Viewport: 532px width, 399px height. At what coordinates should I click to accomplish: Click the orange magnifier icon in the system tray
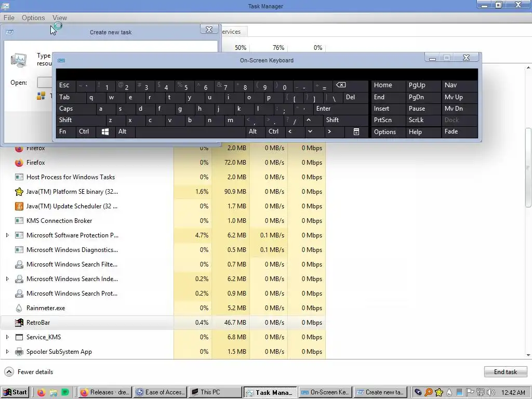tap(429, 393)
